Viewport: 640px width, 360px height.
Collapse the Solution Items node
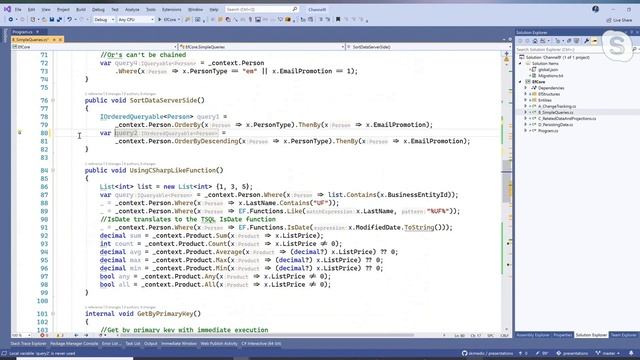click(x=520, y=63)
